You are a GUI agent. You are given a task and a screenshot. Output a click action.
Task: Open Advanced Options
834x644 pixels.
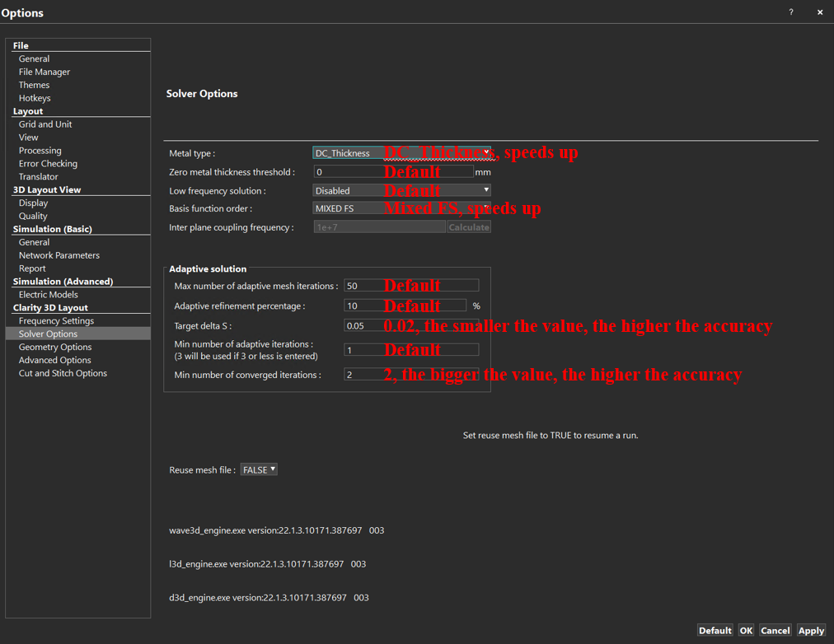[54, 360]
